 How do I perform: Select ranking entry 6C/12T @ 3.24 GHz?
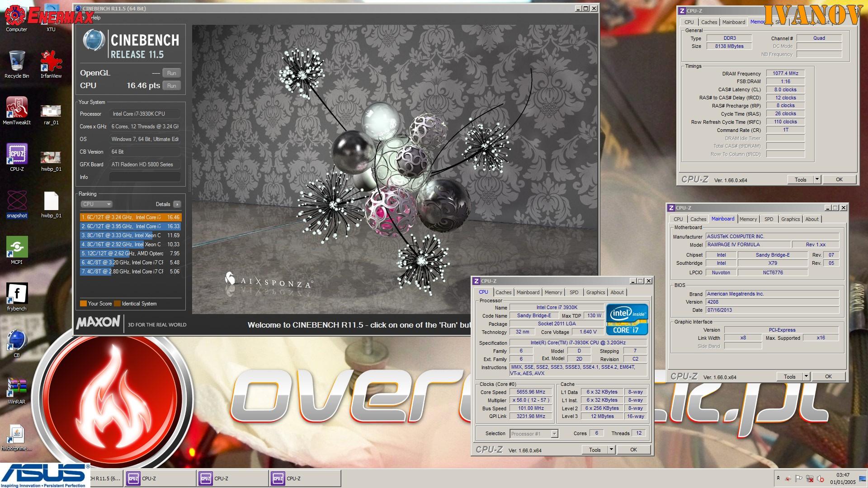point(131,217)
